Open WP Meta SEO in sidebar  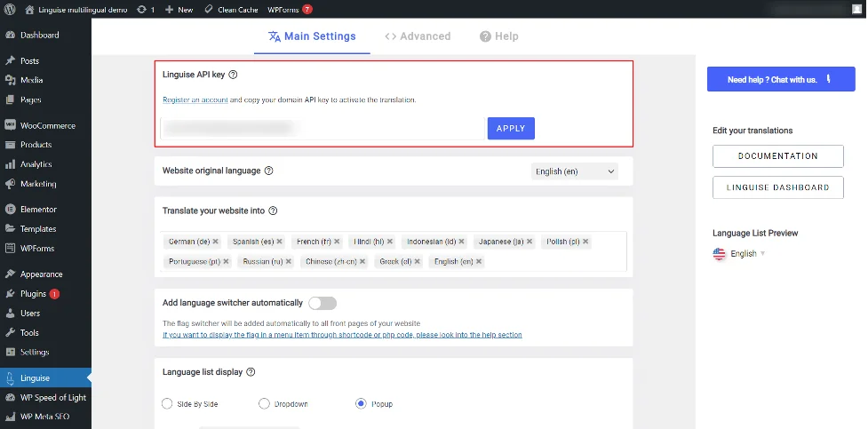[45, 417]
